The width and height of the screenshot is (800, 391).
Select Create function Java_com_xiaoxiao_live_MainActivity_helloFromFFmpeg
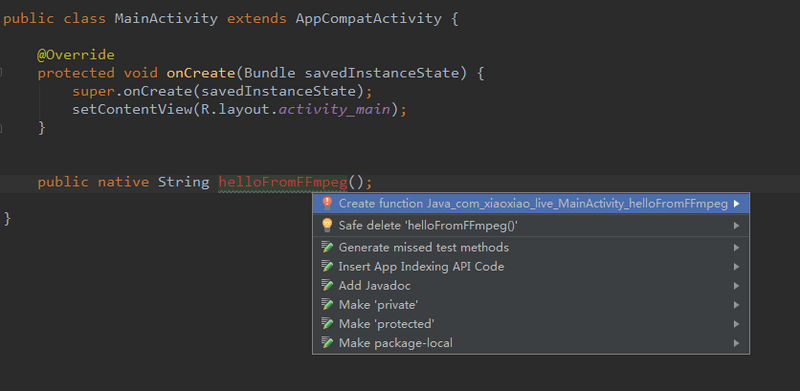pos(531,204)
